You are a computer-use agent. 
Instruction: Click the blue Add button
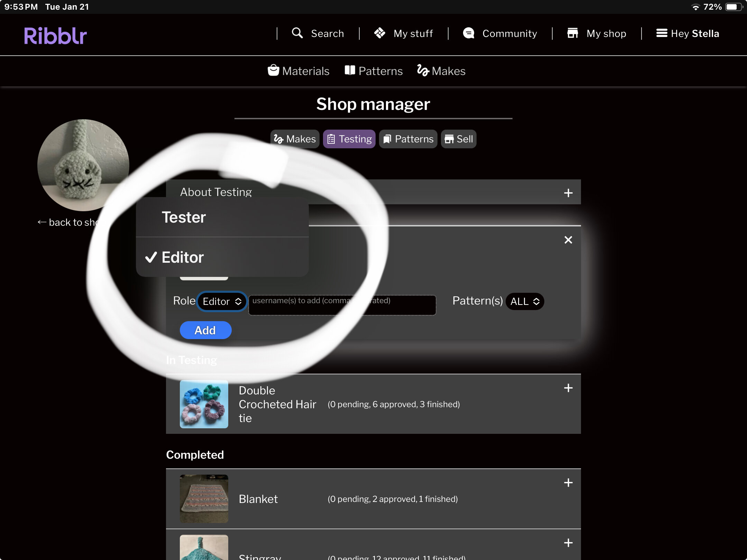tap(205, 330)
